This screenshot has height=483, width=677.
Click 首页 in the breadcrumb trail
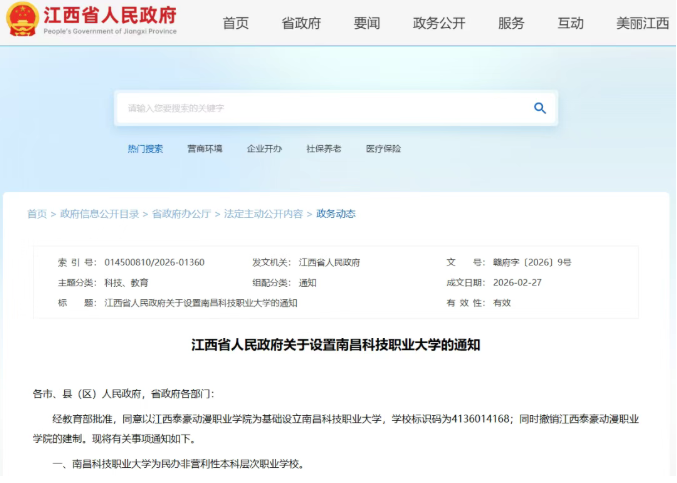[37, 214]
